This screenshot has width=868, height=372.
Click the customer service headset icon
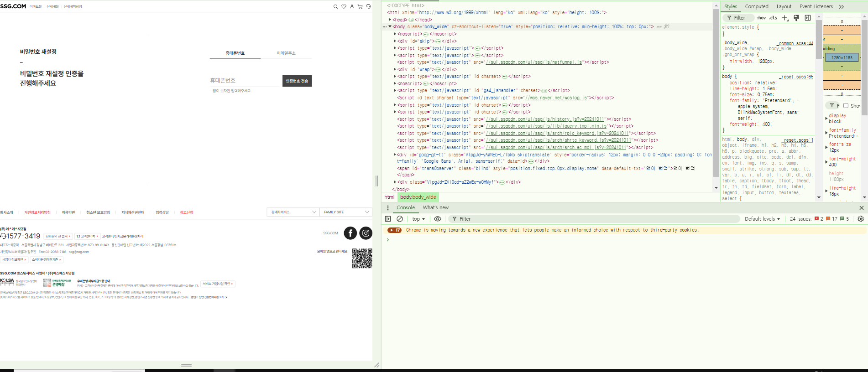368,6
